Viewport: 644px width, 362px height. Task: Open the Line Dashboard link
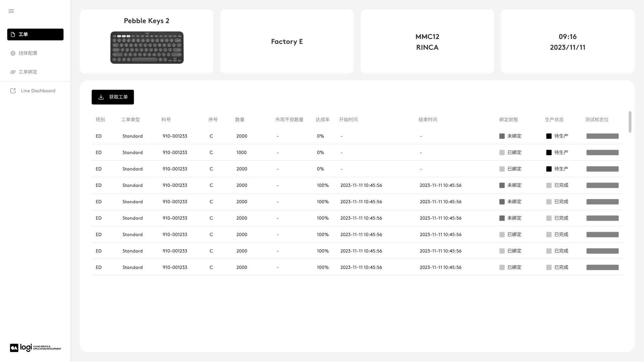click(38, 91)
